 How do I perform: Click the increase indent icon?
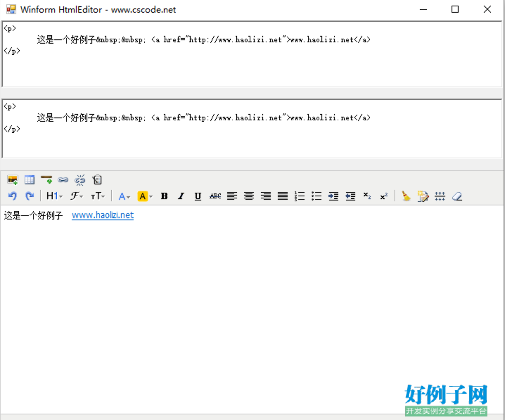(333, 196)
